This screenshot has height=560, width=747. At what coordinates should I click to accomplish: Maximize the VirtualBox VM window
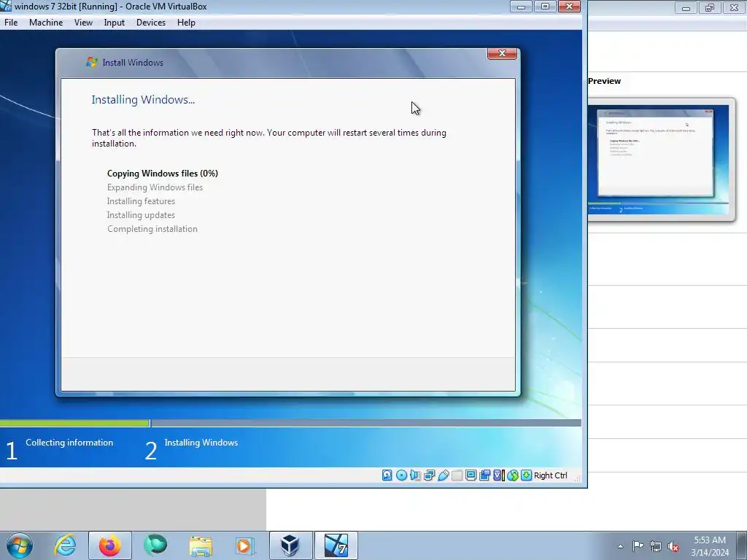(545, 7)
